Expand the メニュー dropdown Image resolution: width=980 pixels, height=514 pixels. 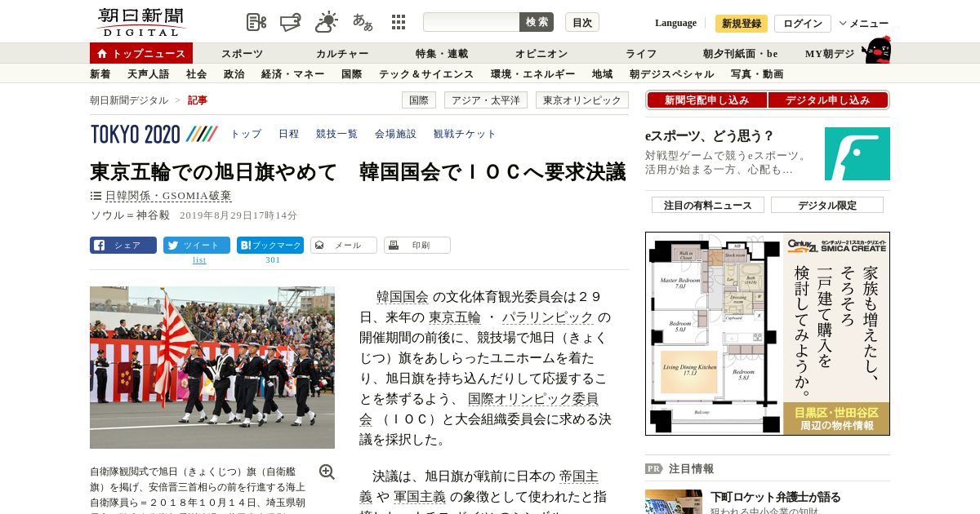coord(864,24)
